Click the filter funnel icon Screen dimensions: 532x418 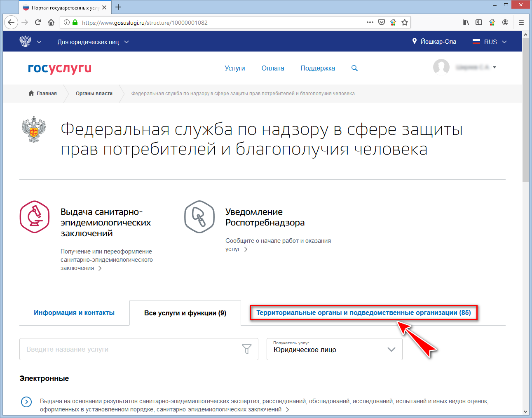coord(246,349)
